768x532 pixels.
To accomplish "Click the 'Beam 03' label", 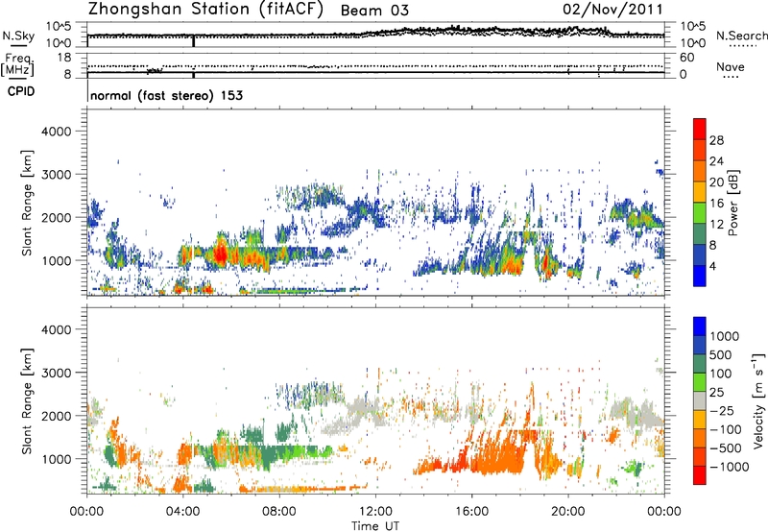I will point(374,11).
